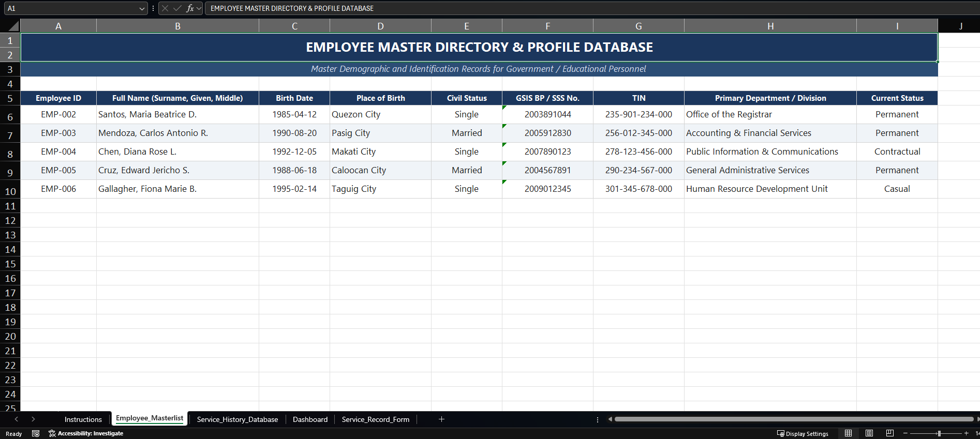Click the 'Contractual' status cell
Screen dimensions: 980x439
pyautogui.click(x=897, y=152)
